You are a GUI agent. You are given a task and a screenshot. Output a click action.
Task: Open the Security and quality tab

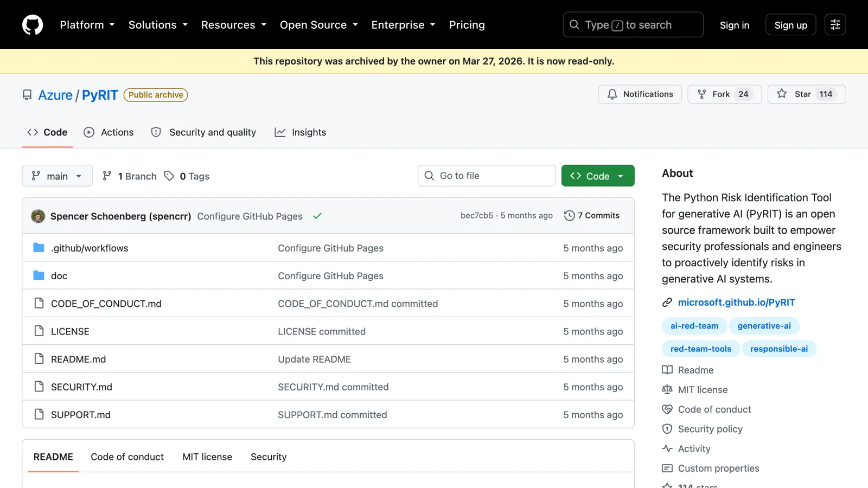coord(203,132)
